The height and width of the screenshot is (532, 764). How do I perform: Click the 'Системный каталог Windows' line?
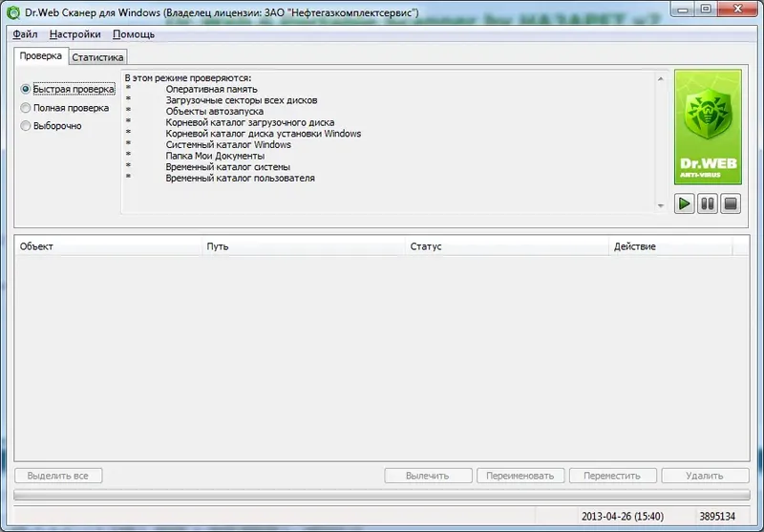pyautogui.click(x=228, y=144)
